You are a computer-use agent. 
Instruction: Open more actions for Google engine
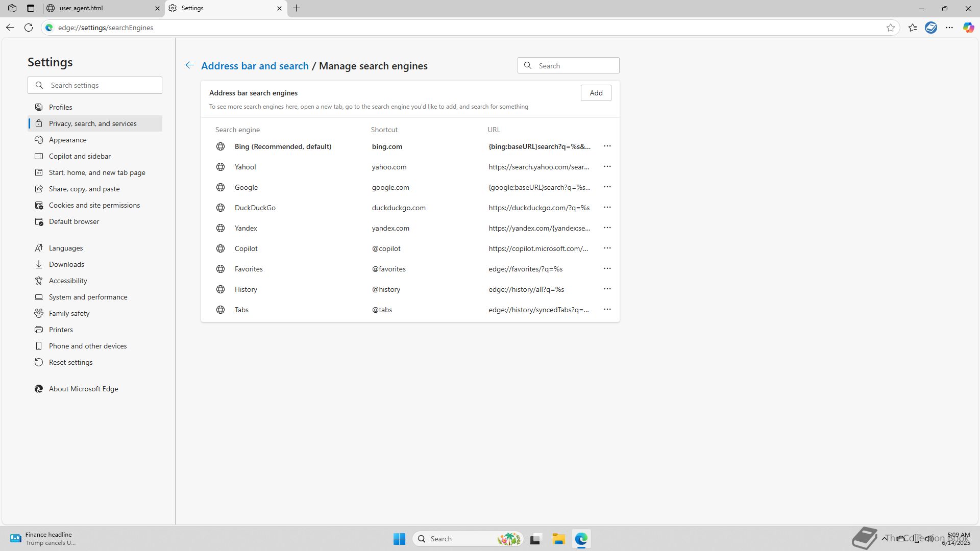tap(607, 187)
